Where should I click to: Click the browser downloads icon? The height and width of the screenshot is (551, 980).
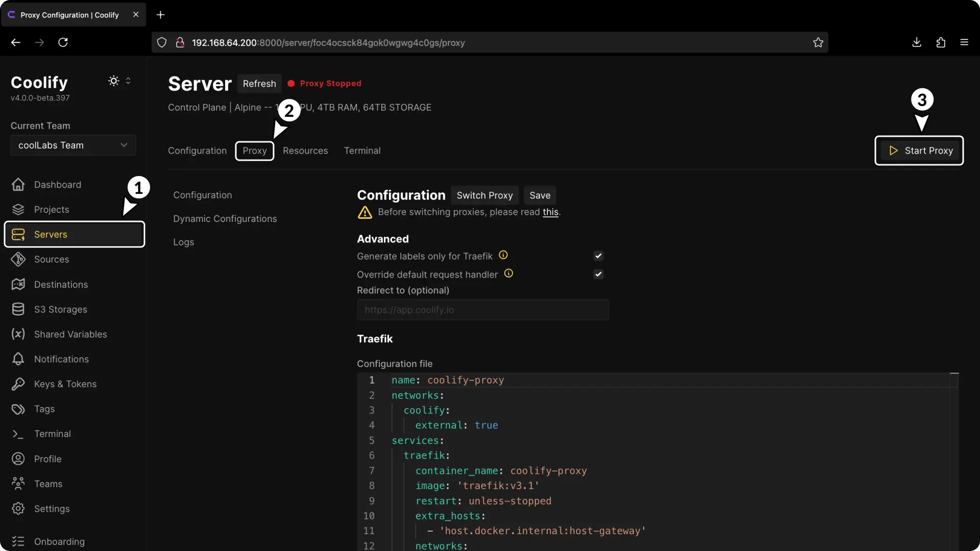916,42
